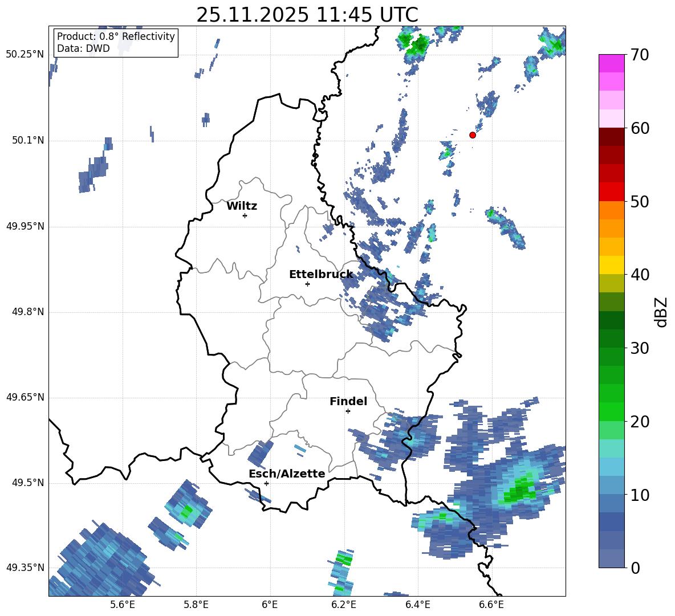The width and height of the screenshot is (675, 616).
Task: Pick the magenta color near 70 dBZ
Action: tap(611, 63)
